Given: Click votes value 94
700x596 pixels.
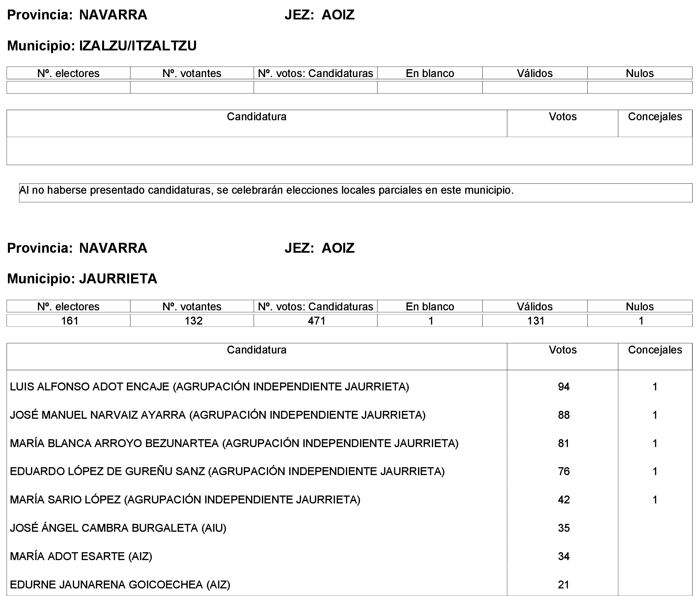Looking at the screenshot, I should pyautogui.click(x=564, y=386).
